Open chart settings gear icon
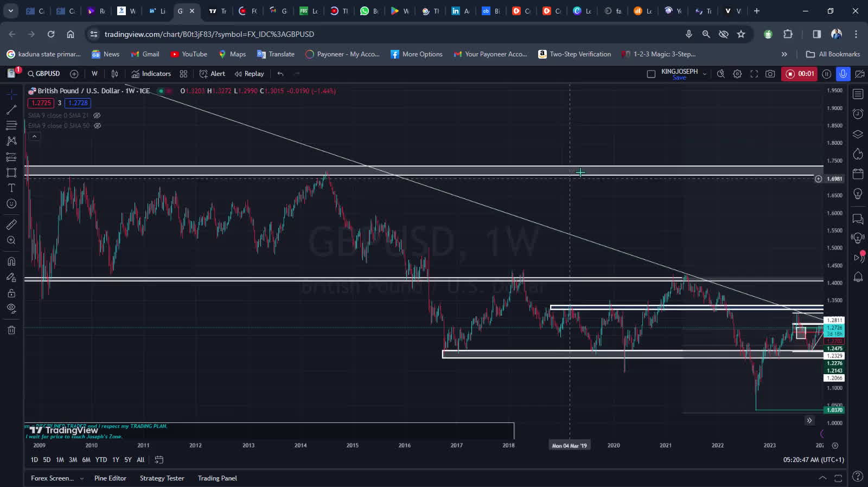 coord(737,74)
